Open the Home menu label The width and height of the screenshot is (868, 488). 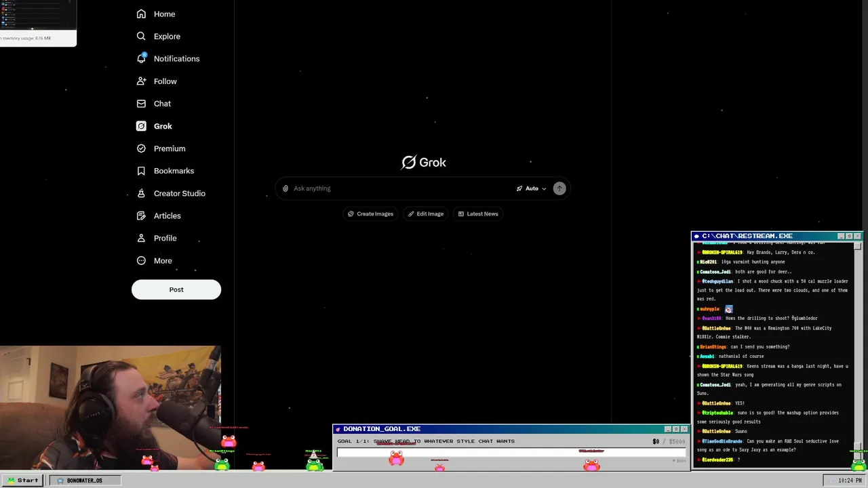click(x=164, y=14)
